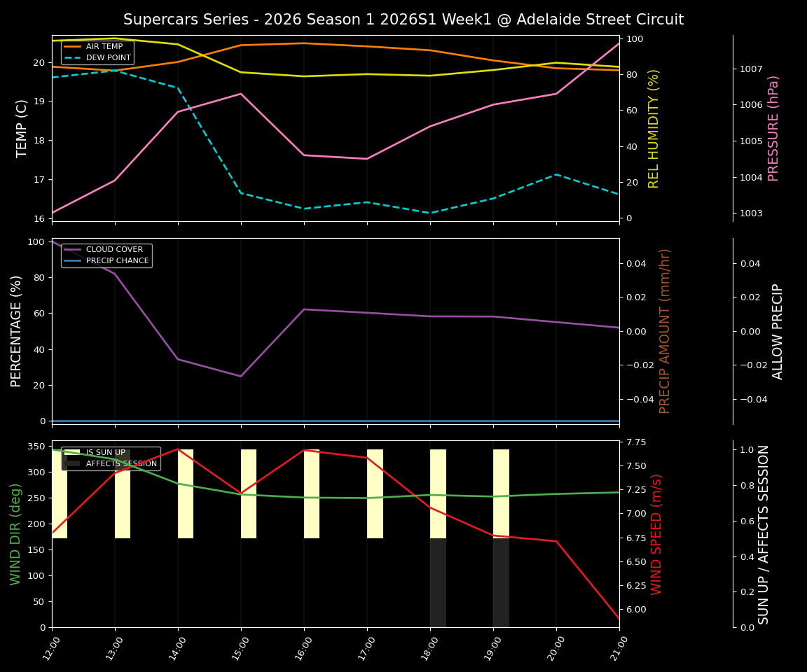Screen dimensions: 807x672
Task: Click the pink PRESSURE curve peak at 21:00
Action: (619, 43)
